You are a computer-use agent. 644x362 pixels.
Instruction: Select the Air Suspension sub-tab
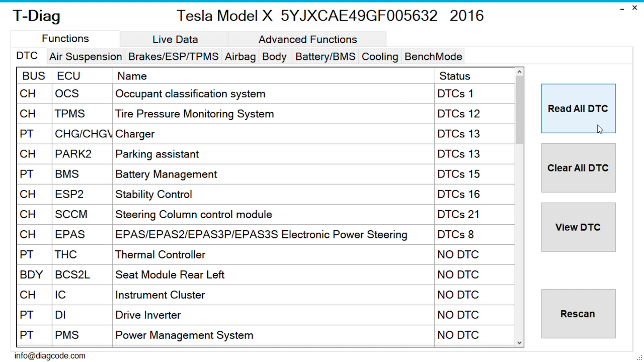86,56
